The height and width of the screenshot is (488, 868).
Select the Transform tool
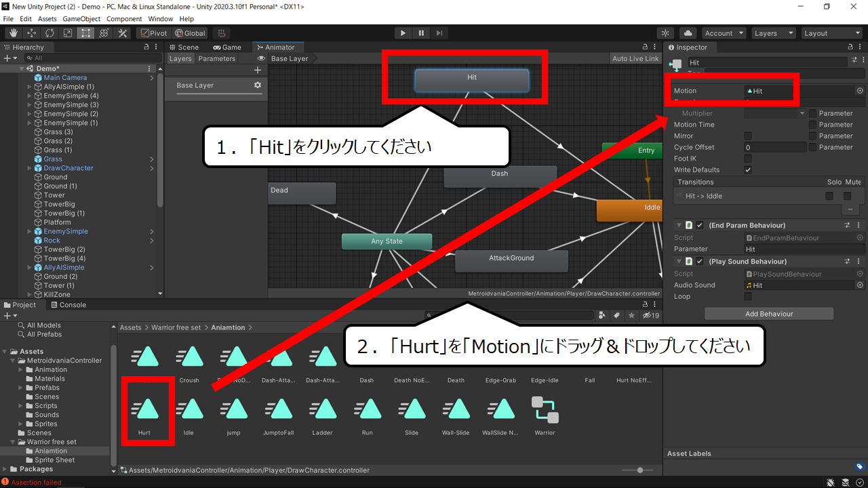tap(104, 33)
